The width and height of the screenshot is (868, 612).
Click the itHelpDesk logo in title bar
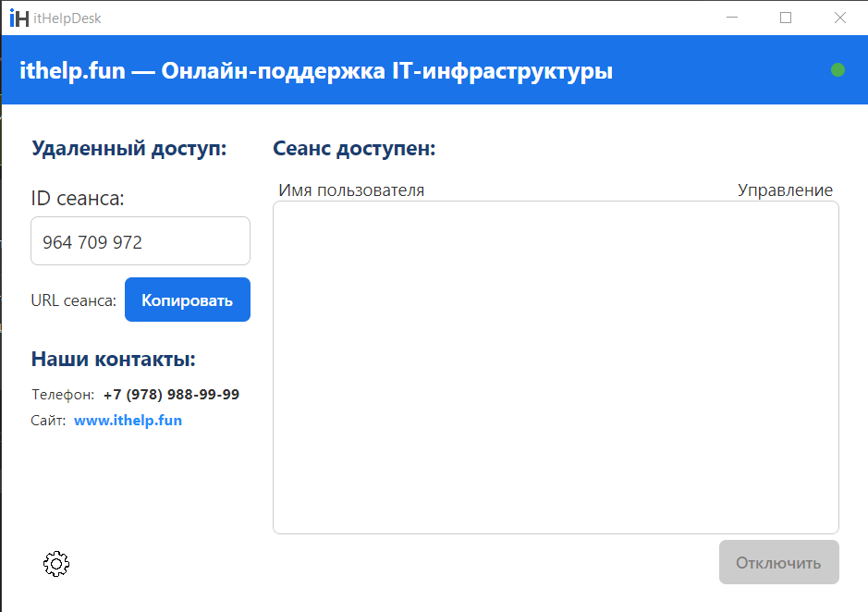point(18,18)
